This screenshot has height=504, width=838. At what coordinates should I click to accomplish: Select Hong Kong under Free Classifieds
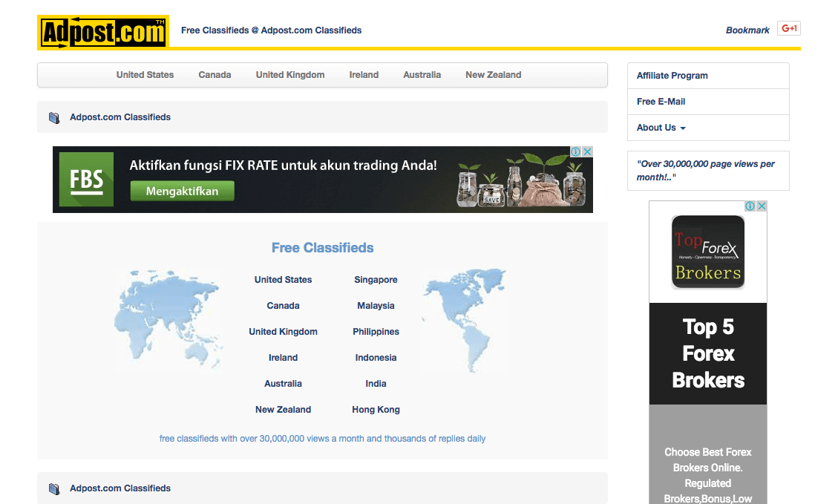[x=376, y=409]
